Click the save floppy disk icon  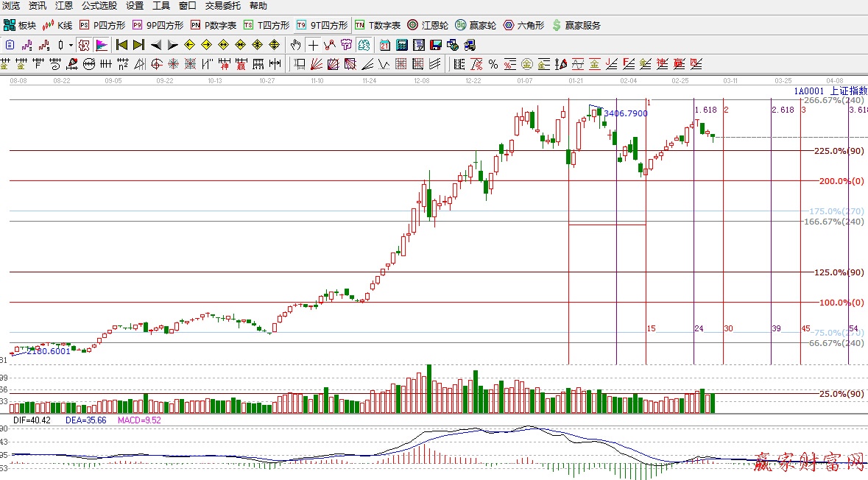[435, 45]
